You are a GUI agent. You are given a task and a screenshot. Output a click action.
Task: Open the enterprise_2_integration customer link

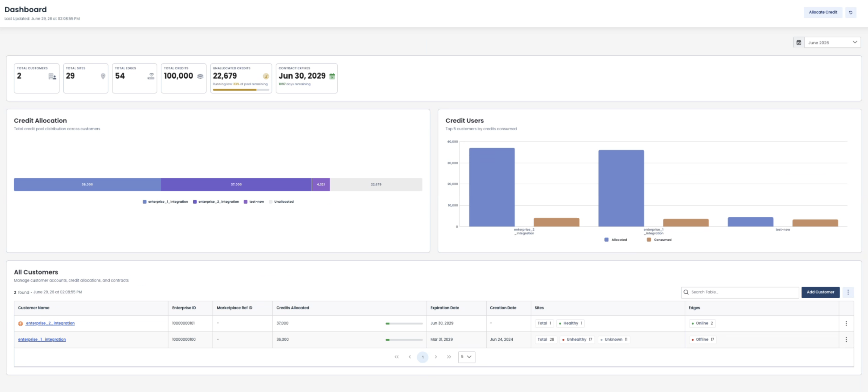(50, 323)
